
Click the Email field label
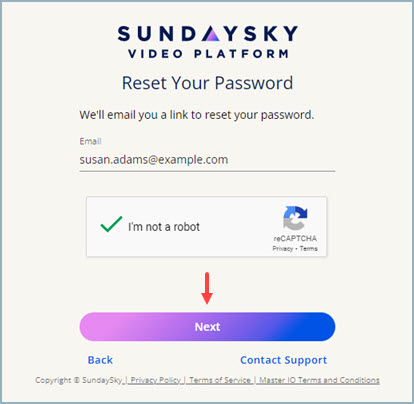click(90, 141)
